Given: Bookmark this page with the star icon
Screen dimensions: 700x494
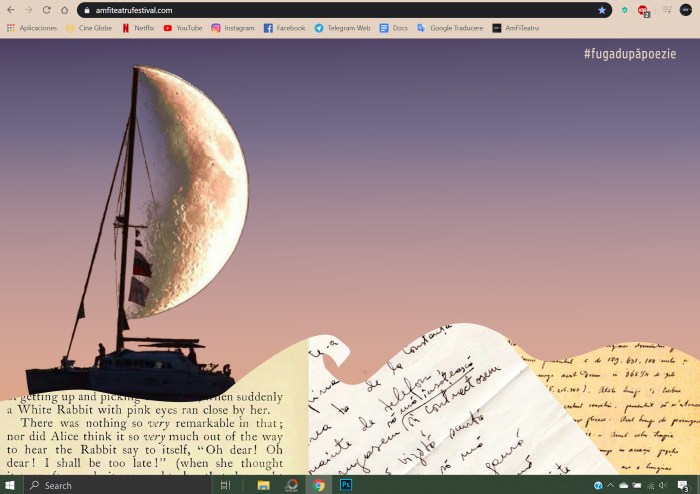Looking at the screenshot, I should pos(601,10).
